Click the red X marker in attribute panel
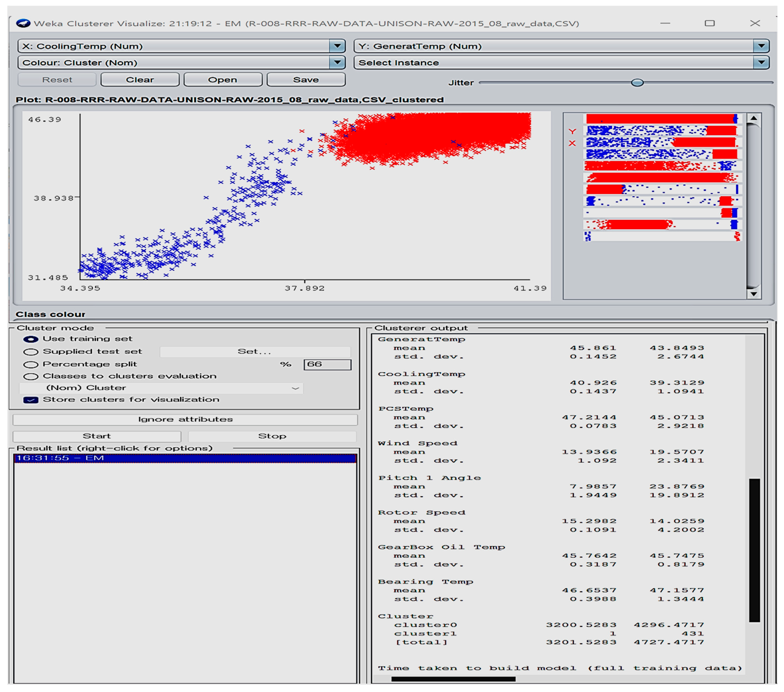Viewport: 784px width, 692px height. click(572, 143)
